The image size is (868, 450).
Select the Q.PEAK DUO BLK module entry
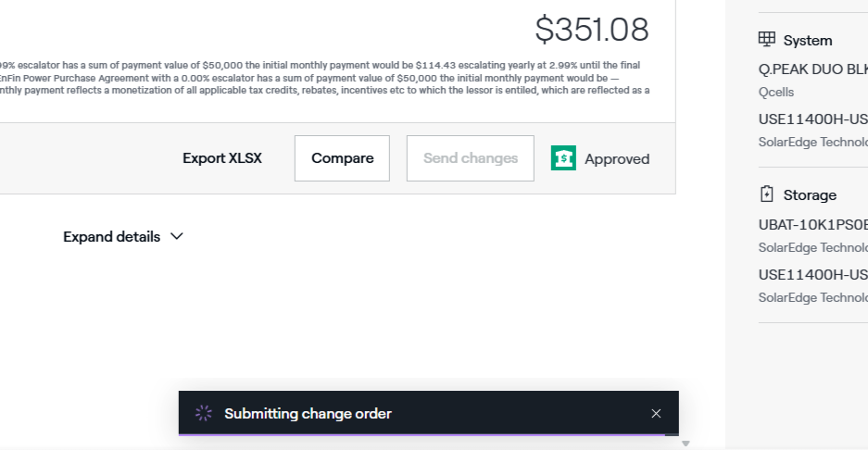pyautogui.click(x=812, y=69)
